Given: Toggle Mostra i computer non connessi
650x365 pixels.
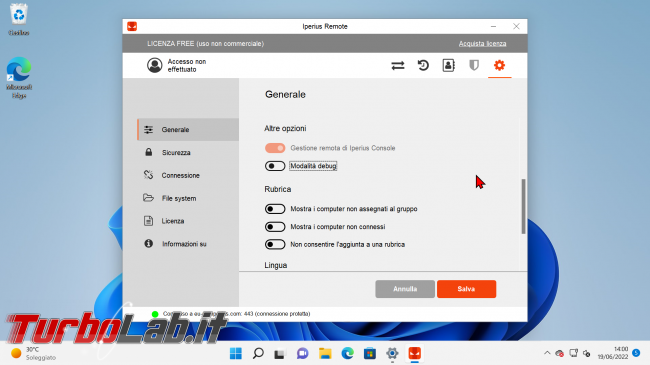Looking at the screenshot, I should click(275, 226).
